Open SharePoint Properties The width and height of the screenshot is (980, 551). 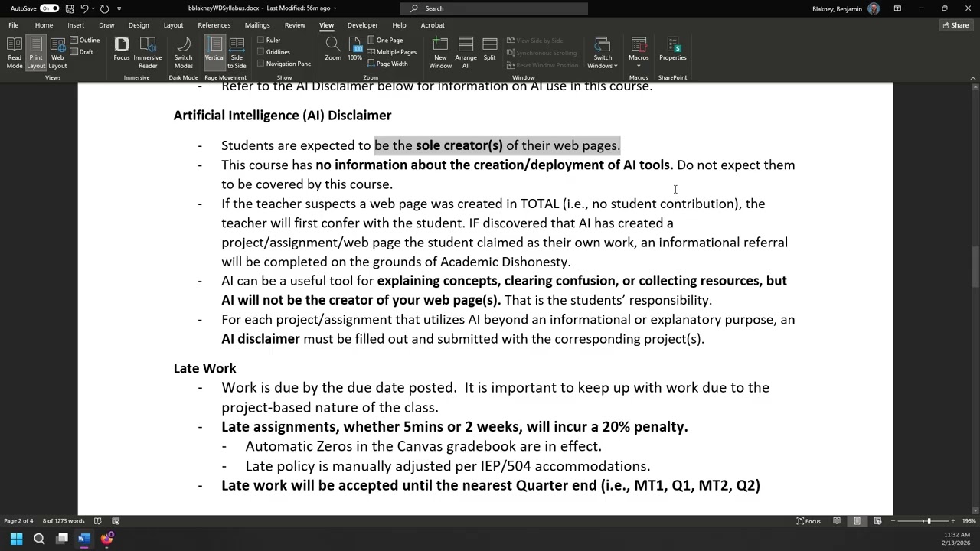pos(673,49)
